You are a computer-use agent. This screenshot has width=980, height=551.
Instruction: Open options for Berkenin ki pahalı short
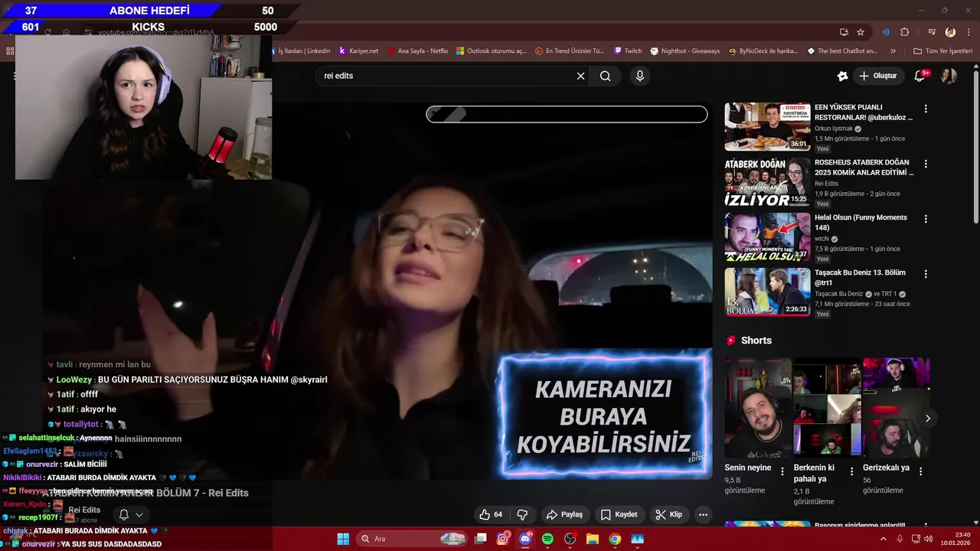(851, 471)
